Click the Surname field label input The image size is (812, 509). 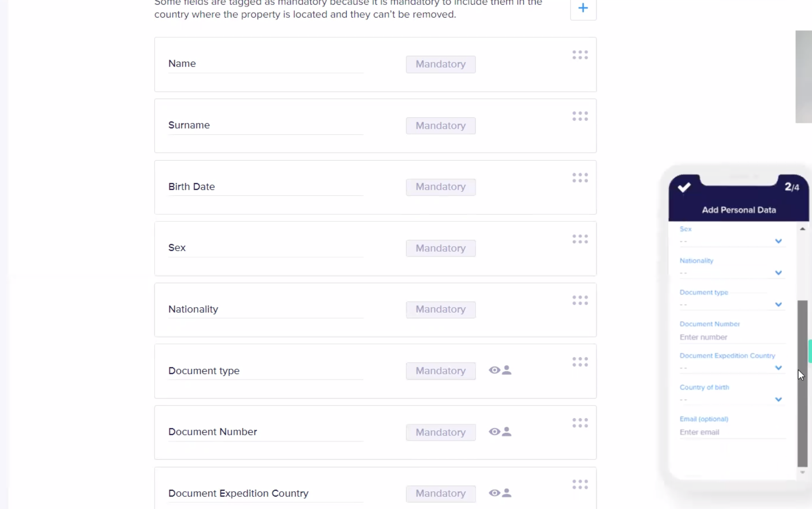[266, 125]
